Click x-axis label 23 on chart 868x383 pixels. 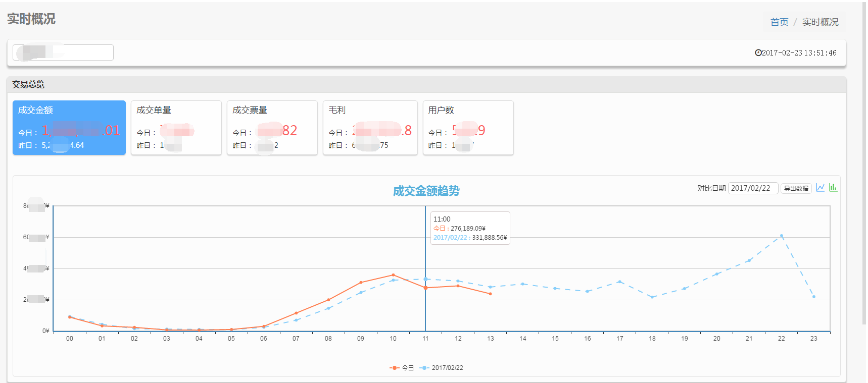[x=813, y=339]
